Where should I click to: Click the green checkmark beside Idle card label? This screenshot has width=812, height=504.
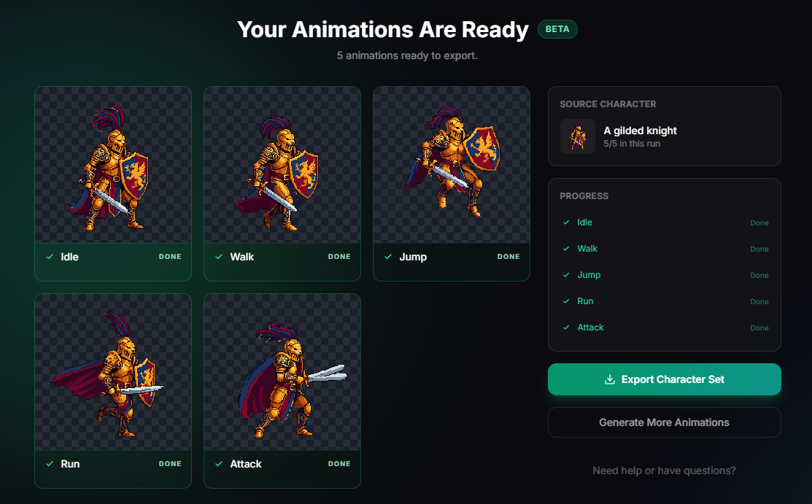[49, 257]
